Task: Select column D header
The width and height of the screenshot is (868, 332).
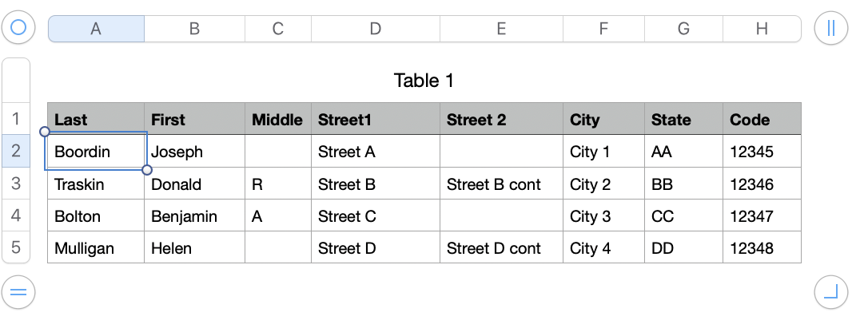Action: (376, 29)
